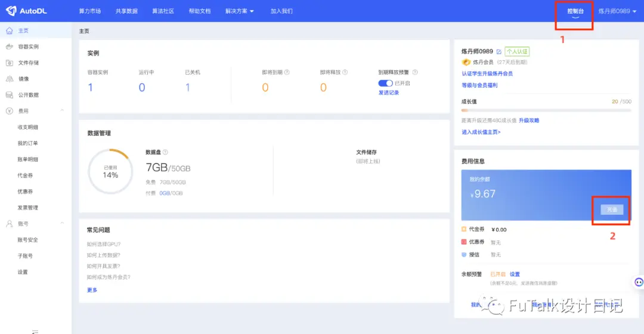Image resolution: width=644 pixels, height=334 pixels.
Task: Click the 主页 breadcrumb label
Action: [x=84, y=31]
